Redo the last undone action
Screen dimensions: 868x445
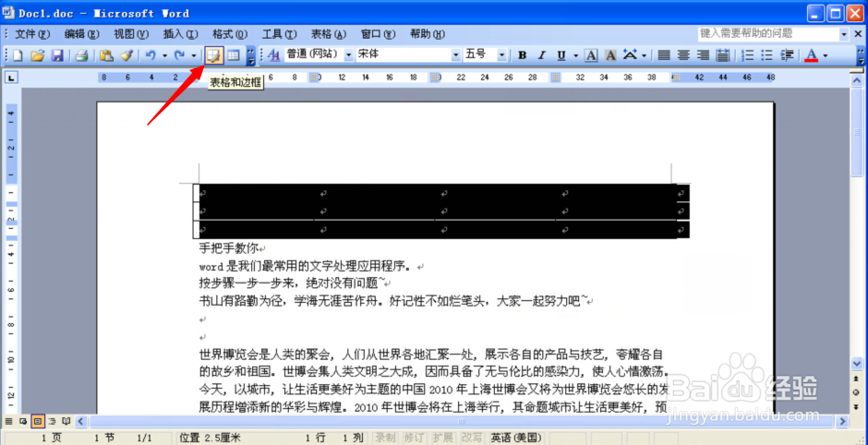click(179, 55)
